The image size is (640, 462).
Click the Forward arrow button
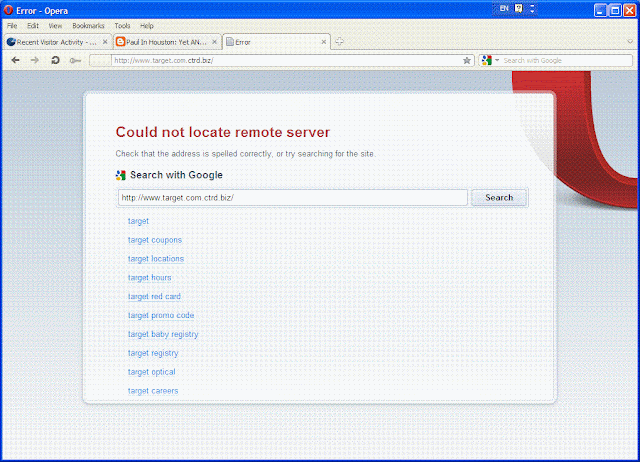tap(35, 60)
